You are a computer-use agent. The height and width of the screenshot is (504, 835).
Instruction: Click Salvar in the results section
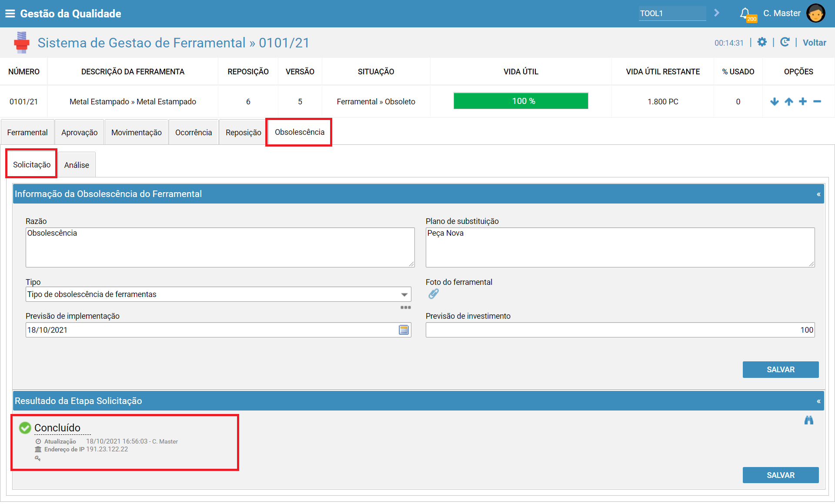(780, 475)
